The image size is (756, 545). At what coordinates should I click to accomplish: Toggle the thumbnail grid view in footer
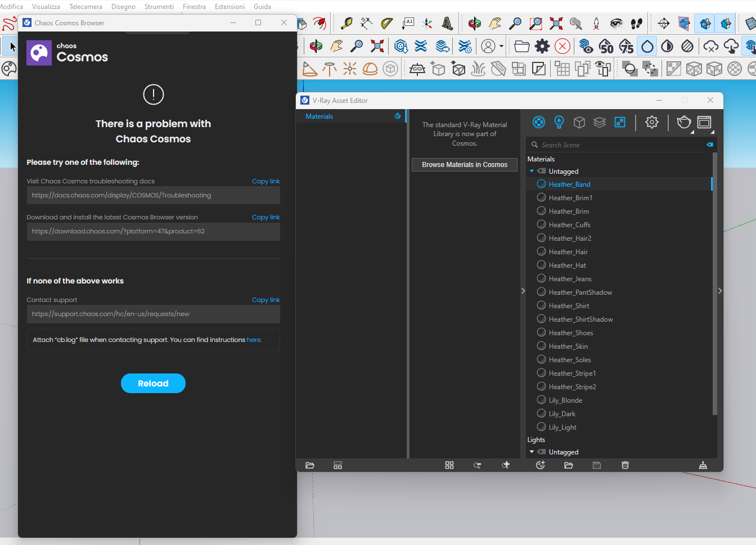pyautogui.click(x=449, y=465)
